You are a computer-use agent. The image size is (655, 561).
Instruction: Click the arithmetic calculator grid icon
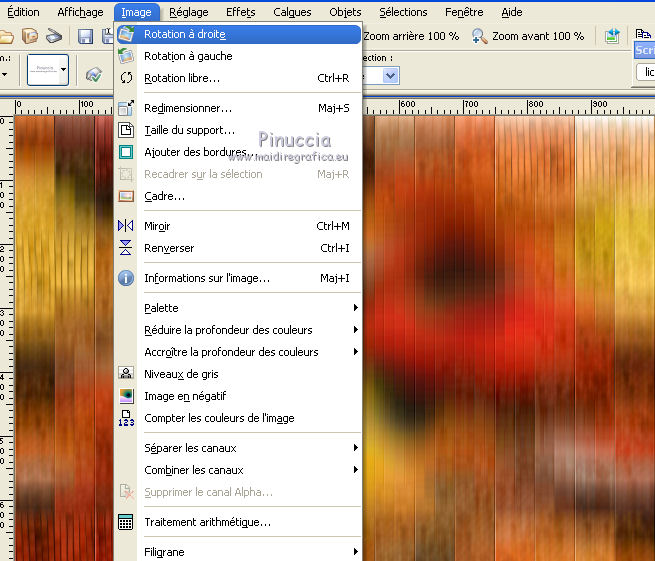click(126, 522)
